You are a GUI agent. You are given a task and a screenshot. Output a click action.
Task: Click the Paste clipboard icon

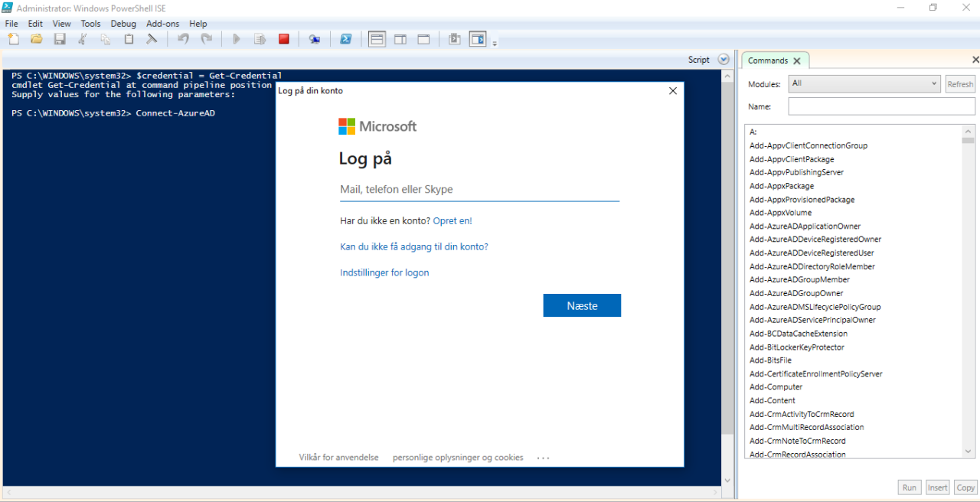tap(129, 39)
